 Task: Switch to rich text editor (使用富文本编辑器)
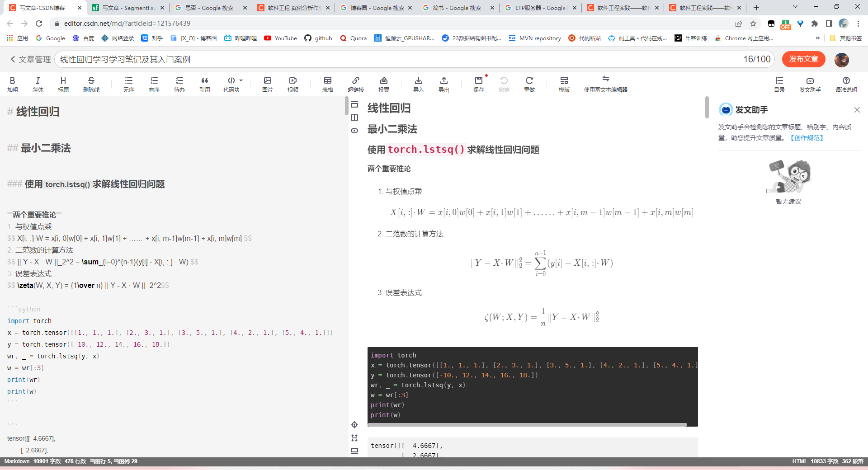pyautogui.click(x=606, y=84)
